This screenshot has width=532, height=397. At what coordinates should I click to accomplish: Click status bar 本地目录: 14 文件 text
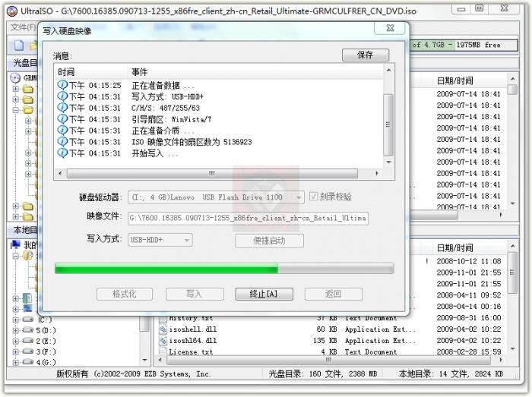tap(451, 373)
